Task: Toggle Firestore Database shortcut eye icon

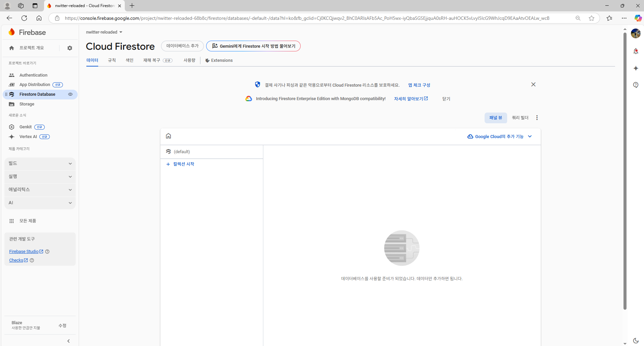Action: tap(70, 94)
